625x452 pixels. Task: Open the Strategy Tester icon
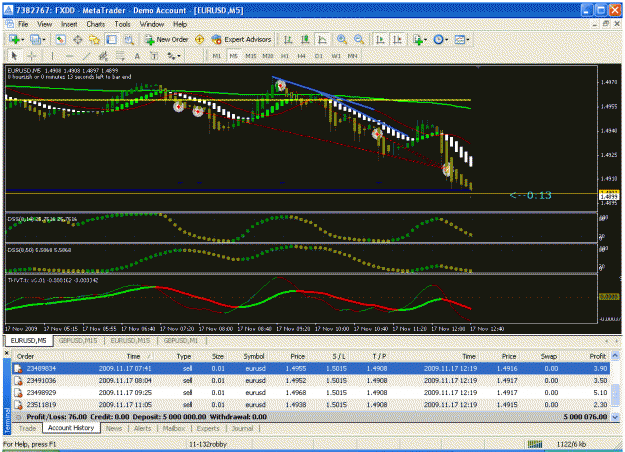[129, 39]
